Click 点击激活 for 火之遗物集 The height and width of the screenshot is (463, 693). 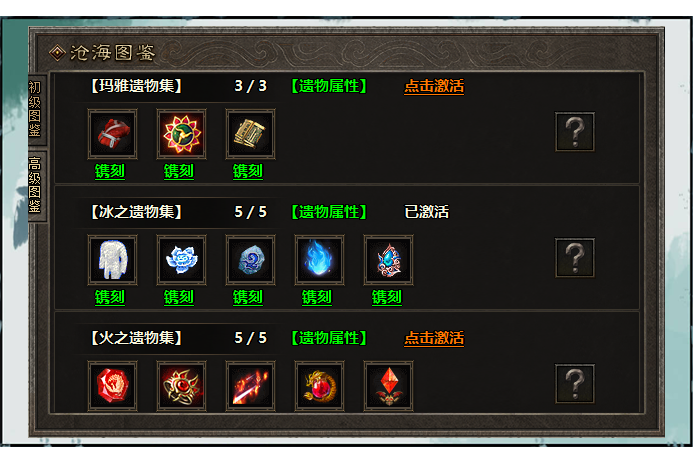coord(434,338)
